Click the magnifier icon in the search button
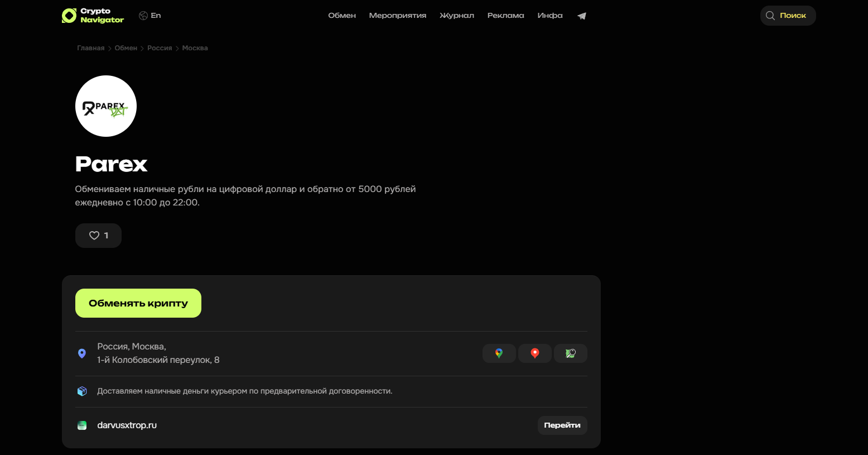The height and width of the screenshot is (455, 868). tap(771, 16)
